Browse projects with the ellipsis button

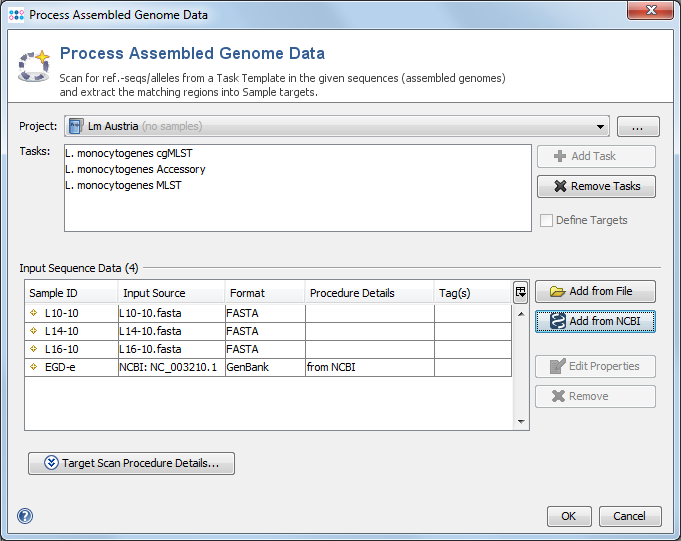(638, 127)
